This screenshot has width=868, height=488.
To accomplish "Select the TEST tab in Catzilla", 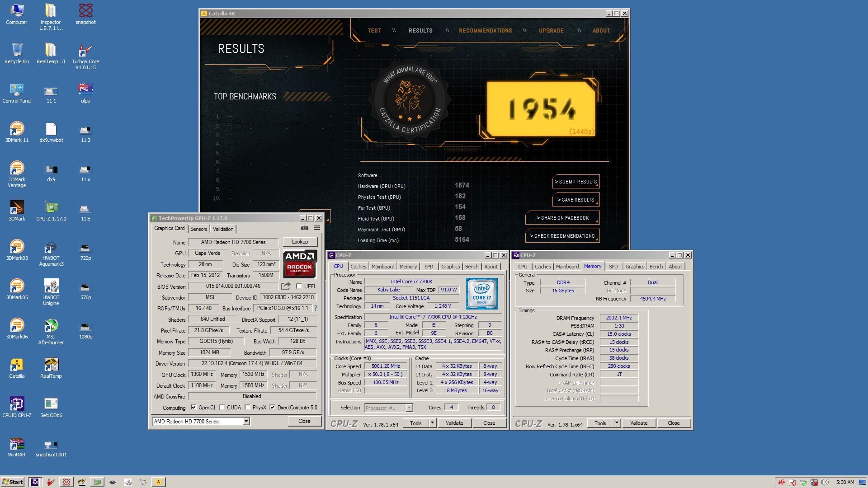I will 374,31.
